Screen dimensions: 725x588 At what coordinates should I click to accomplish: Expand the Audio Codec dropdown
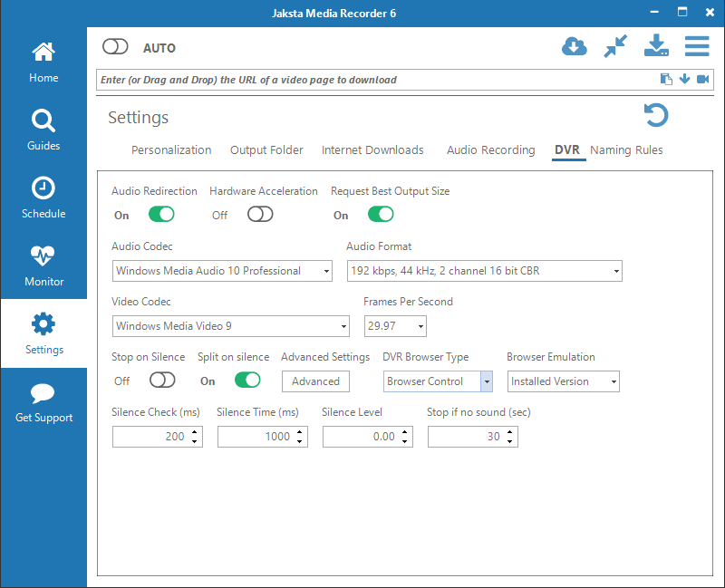[222, 271]
